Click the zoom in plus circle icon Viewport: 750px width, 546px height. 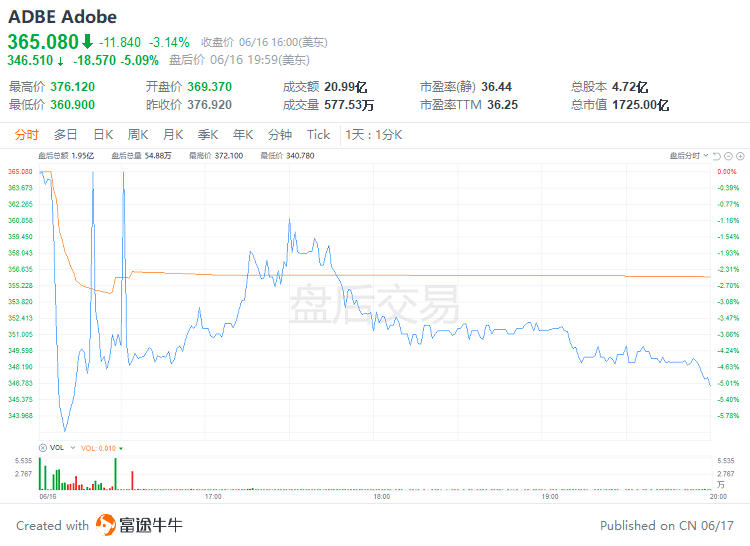coord(740,156)
